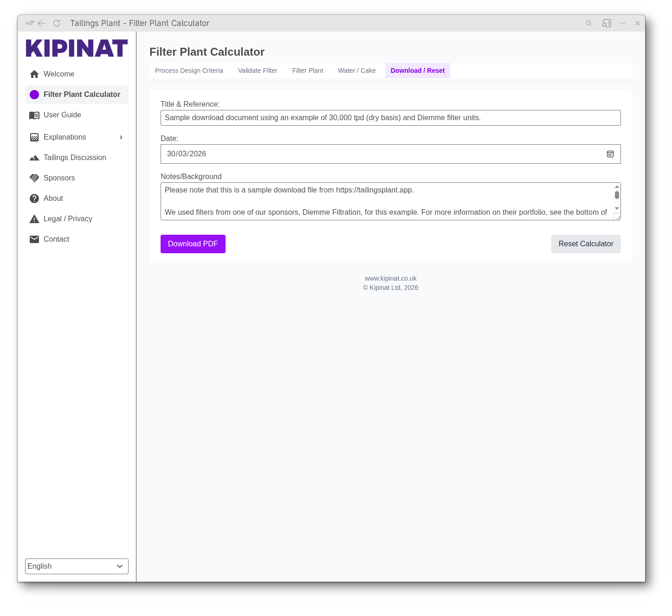Click into the Title & Reference field
This screenshot has width=672, height=616.
(391, 118)
